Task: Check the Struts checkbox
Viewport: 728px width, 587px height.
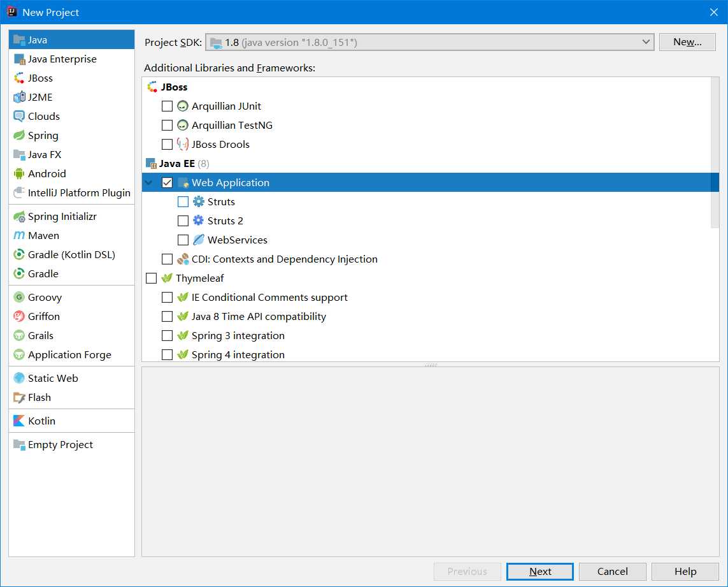Action: (183, 201)
